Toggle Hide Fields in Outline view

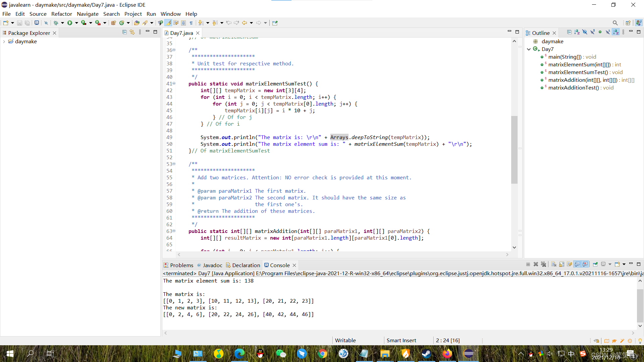coord(585,32)
